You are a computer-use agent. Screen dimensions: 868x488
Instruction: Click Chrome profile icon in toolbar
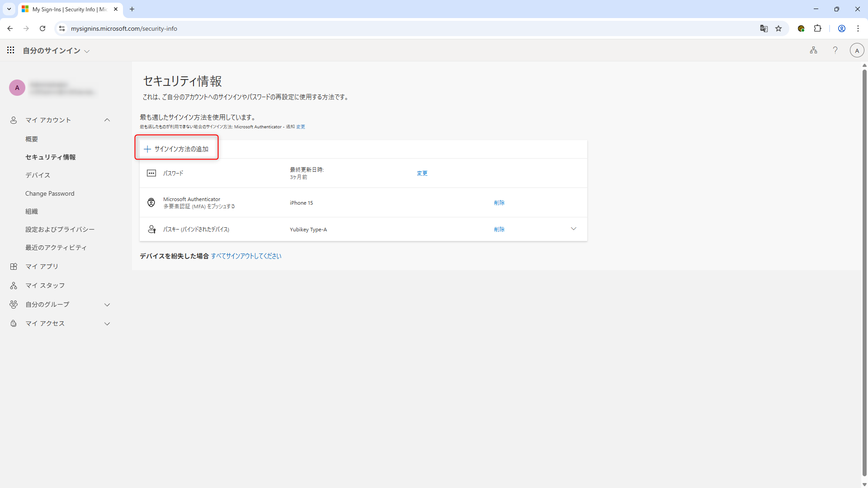(841, 28)
